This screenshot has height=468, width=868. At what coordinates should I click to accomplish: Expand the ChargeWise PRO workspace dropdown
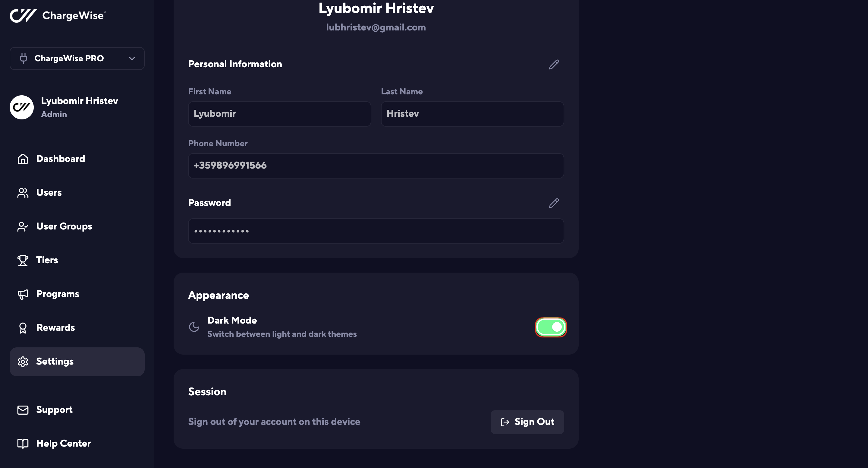[x=77, y=58]
